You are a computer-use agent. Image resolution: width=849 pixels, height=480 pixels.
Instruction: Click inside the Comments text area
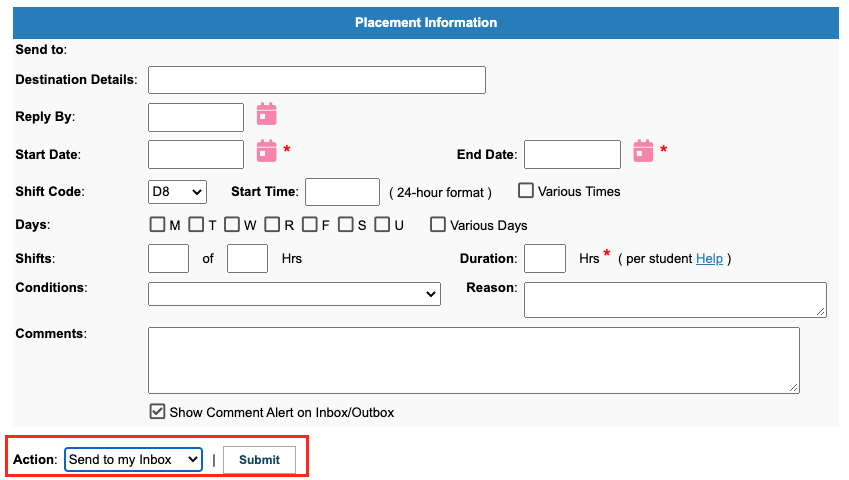click(474, 360)
